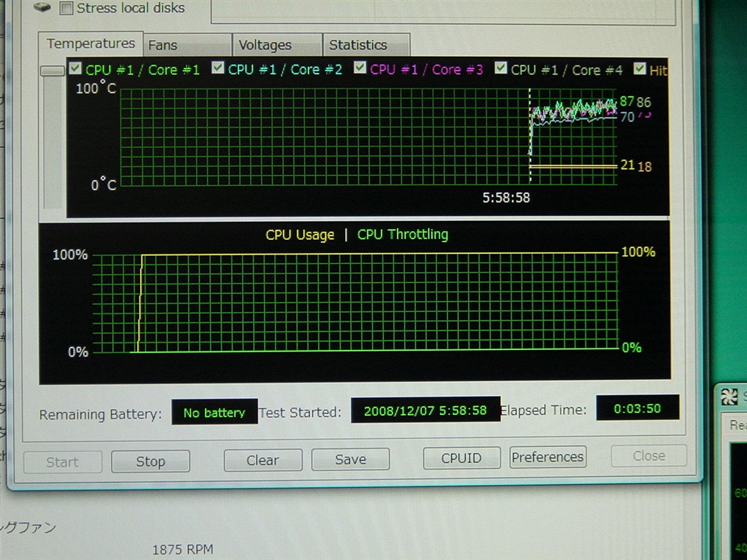Image resolution: width=747 pixels, height=560 pixels.
Task: Click the hard disk icon beside Stress local disks
Action: point(42,7)
